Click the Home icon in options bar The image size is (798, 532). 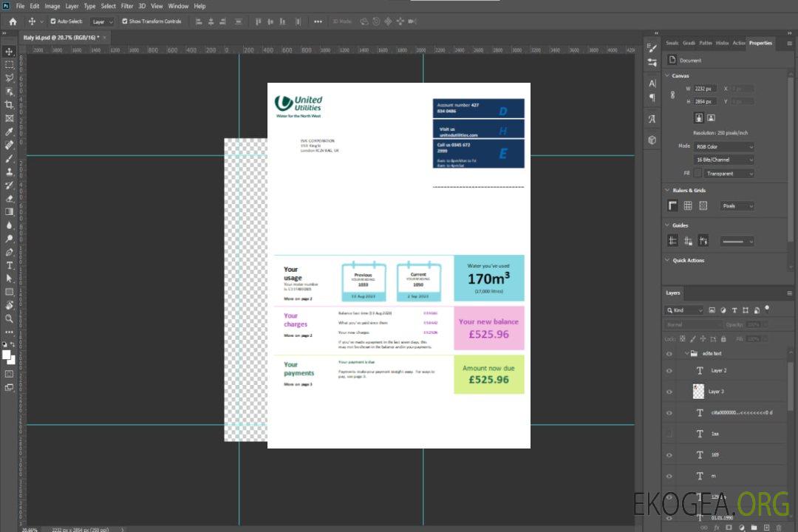point(13,21)
